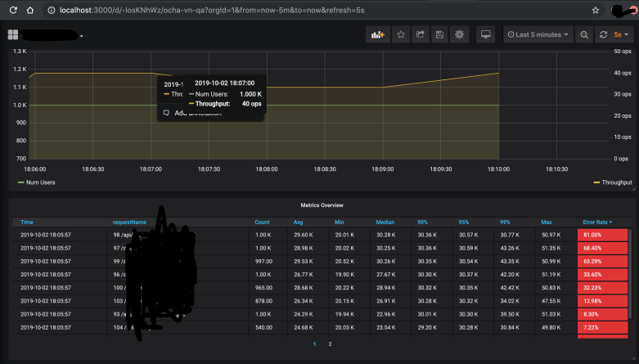Click the graph at 18:09:00 time marker
This screenshot has width=639, height=364.
383,169
